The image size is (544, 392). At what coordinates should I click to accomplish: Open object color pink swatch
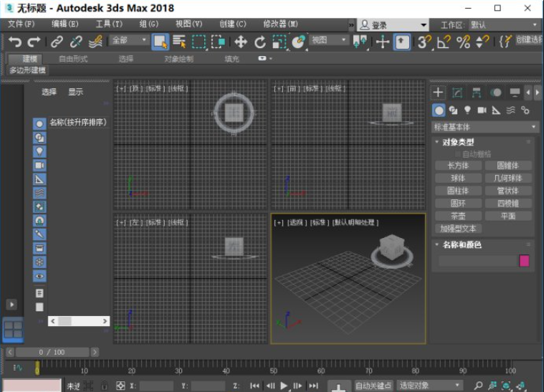click(524, 261)
